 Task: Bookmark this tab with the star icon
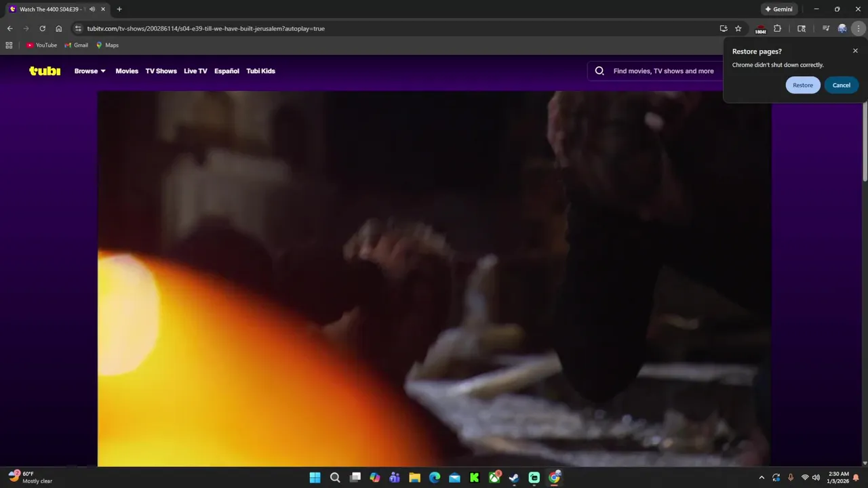click(738, 28)
